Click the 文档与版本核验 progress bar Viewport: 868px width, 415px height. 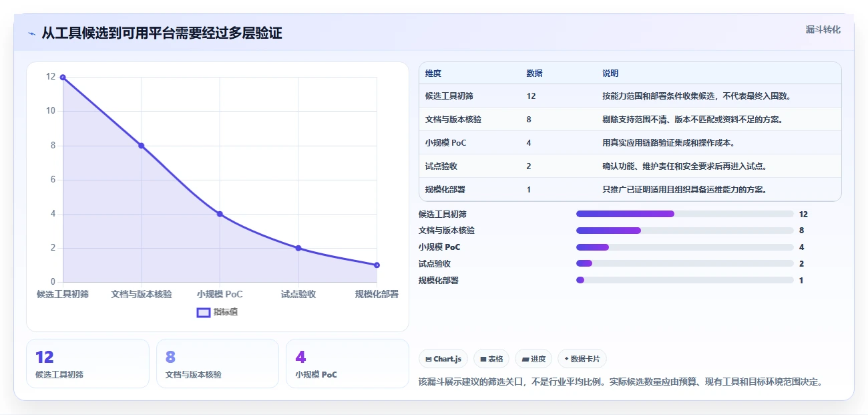pyautogui.click(x=684, y=231)
